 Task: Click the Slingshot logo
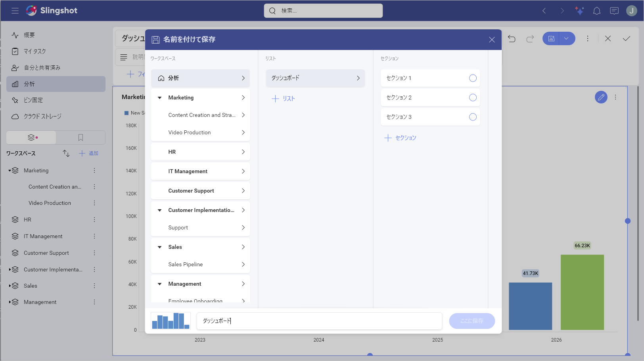tap(52, 11)
